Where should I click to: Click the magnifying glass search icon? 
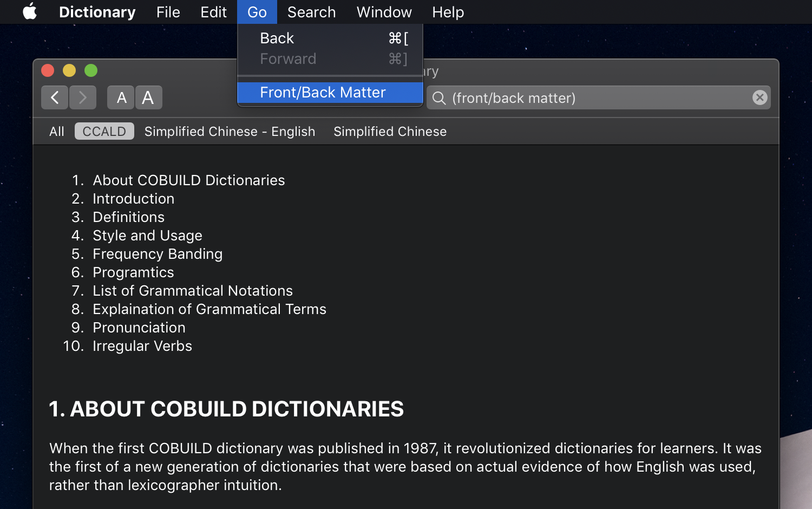click(439, 98)
